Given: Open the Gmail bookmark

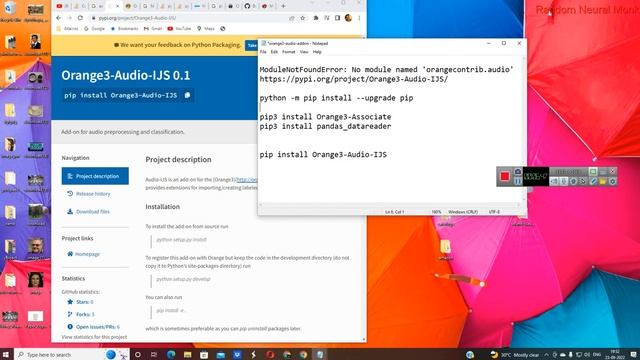Looking at the screenshot, I should [153, 29].
